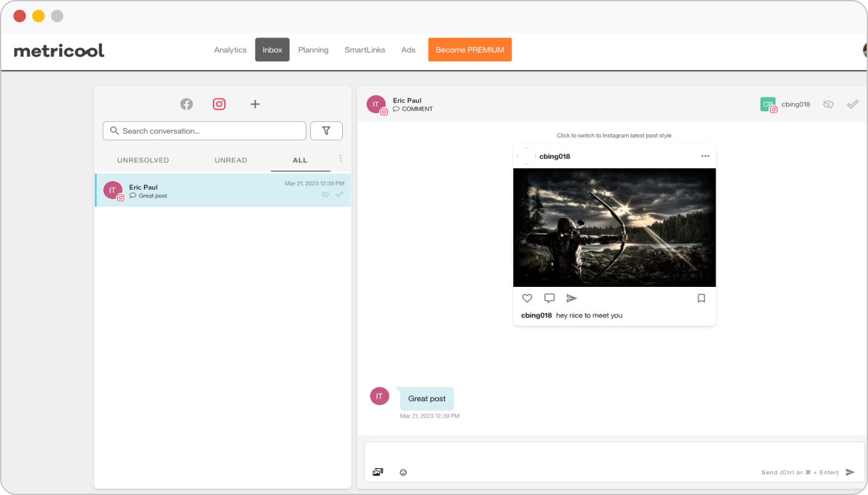Switch to the UNRESOLVED tab

pos(143,160)
